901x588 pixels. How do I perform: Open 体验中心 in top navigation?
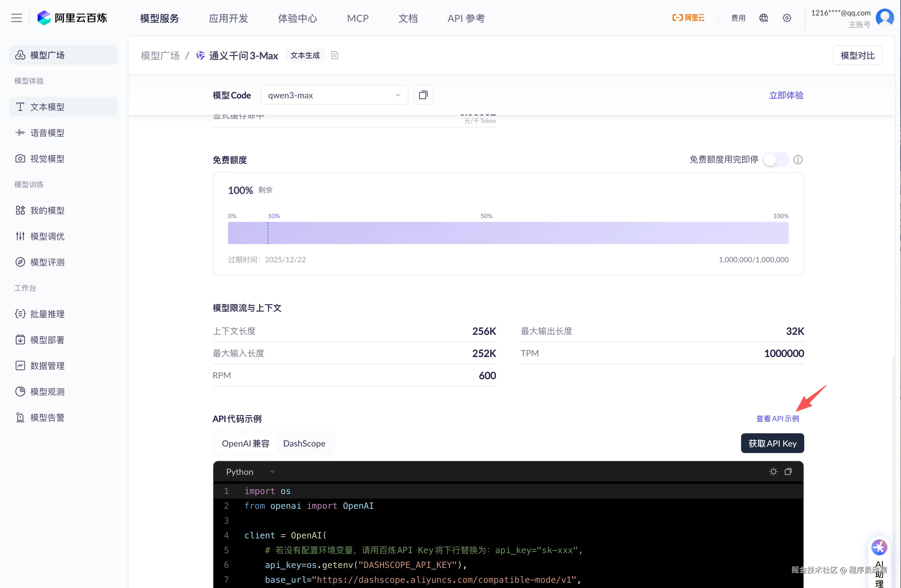coord(297,18)
